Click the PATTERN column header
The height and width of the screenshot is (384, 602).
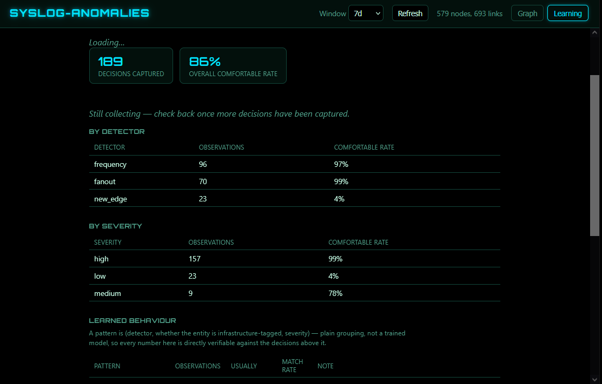click(x=107, y=366)
